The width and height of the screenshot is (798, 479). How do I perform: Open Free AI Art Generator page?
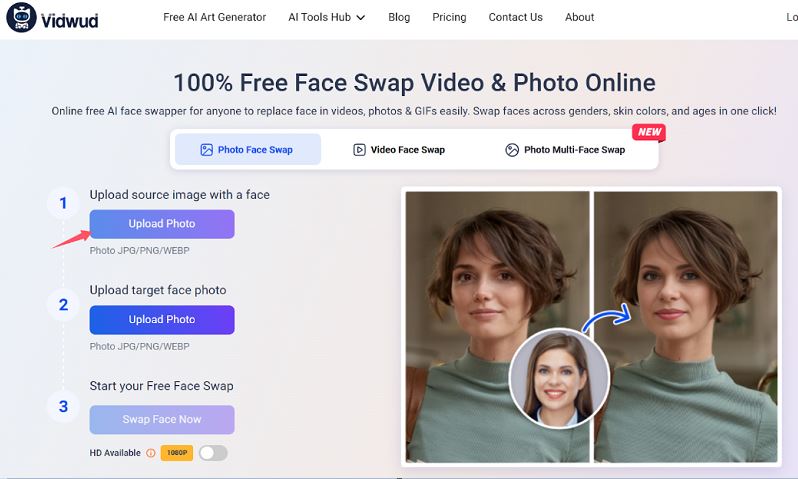coord(214,17)
